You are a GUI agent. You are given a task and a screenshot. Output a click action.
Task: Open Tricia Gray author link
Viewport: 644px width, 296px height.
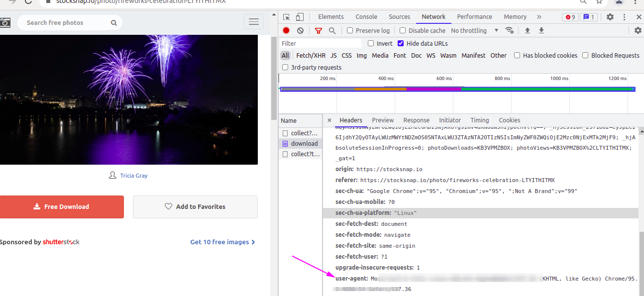coord(133,176)
